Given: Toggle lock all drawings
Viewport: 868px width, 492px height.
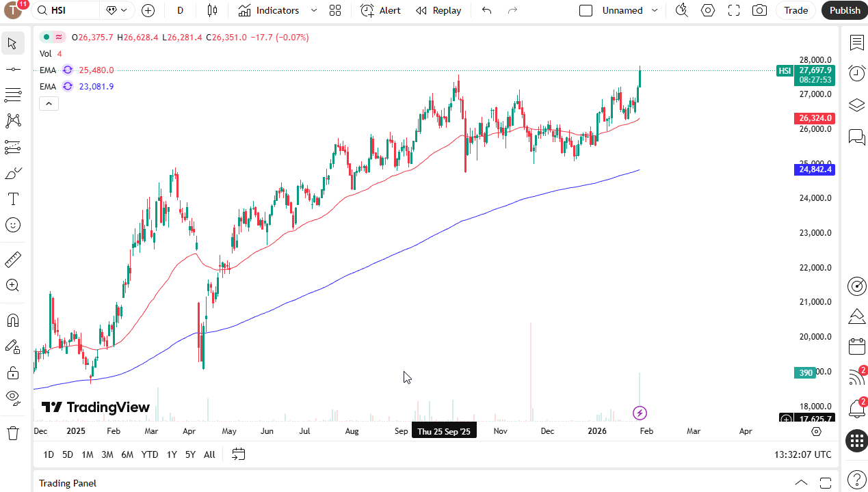Looking at the screenshot, I should (12, 372).
